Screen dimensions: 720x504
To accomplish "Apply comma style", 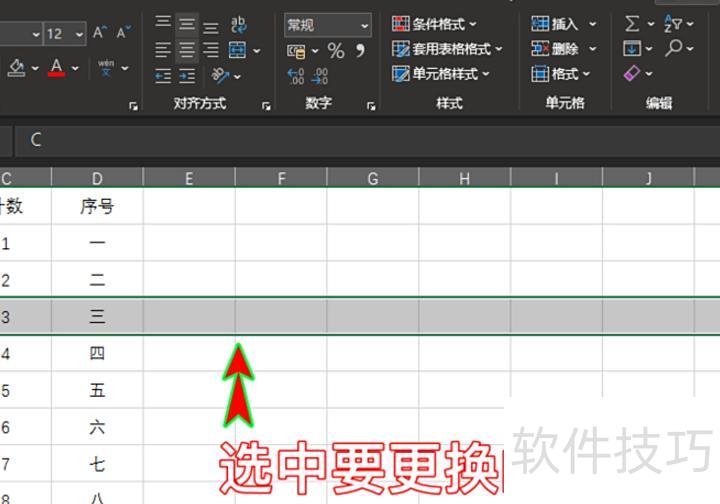I will [360, 50].
